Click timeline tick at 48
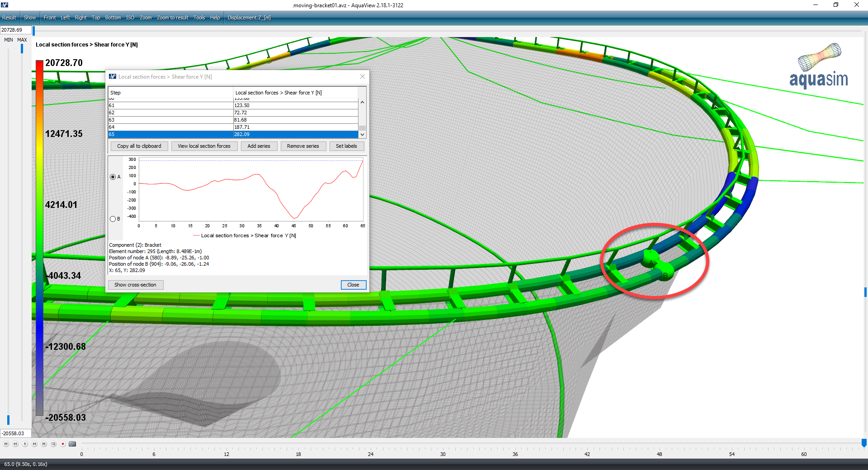The image size is (868, 470). click(x=660, y=454)
